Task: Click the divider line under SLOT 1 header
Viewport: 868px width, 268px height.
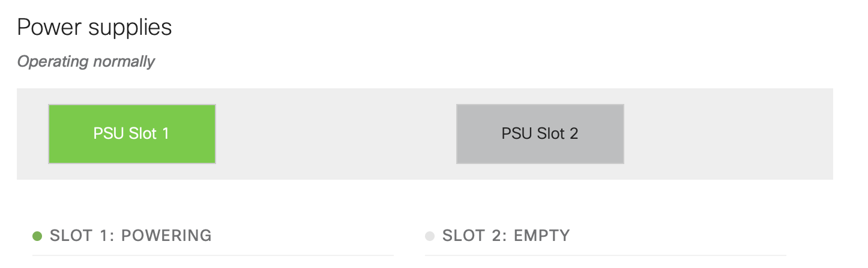Action: pos(213,255)
